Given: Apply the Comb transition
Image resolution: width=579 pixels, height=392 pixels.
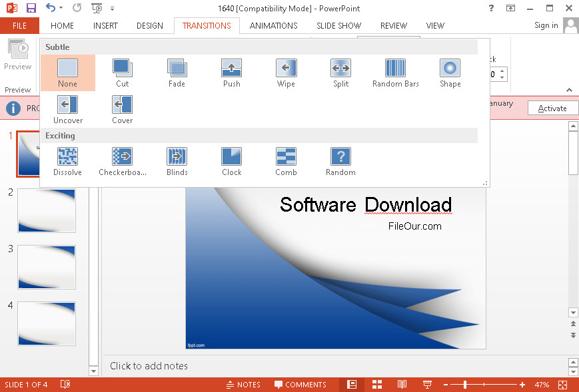Looking at the screenshot, I should pos(287,162).
